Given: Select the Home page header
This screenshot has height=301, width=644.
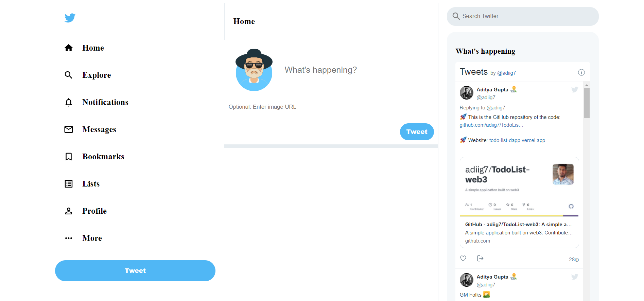Looking at the screenshot, I should 244,21.
